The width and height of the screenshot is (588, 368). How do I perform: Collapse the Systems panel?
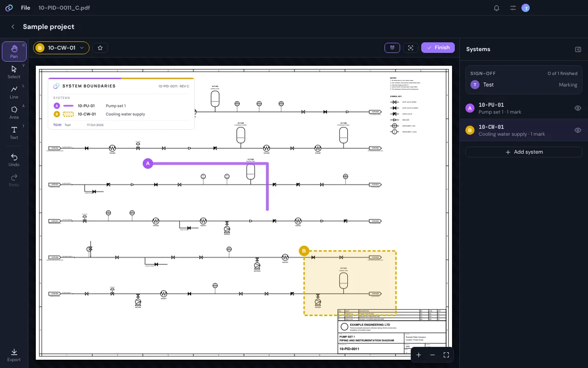[x=578, y=49]
